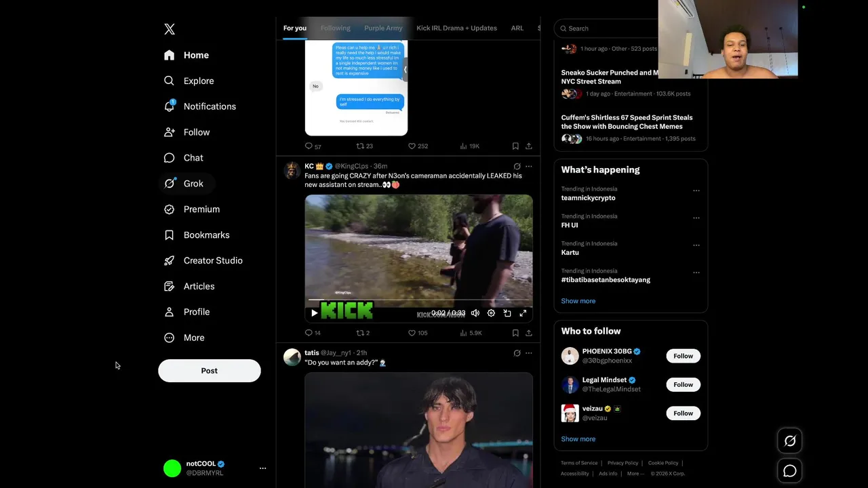This screenshot has width=868, height=488.
Task: Open Terms of Service link
Action: pyautogui.click(x=579, y=463)
